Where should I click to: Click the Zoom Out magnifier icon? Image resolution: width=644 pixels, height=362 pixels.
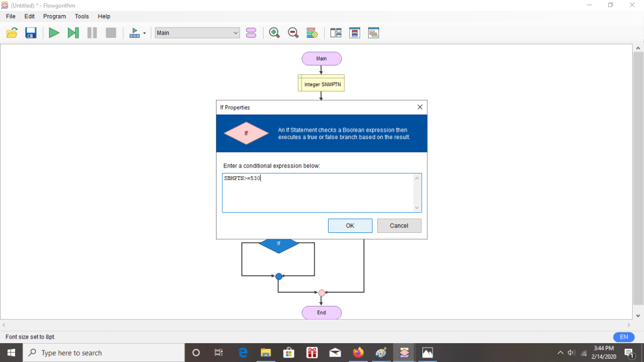point(293,33)
